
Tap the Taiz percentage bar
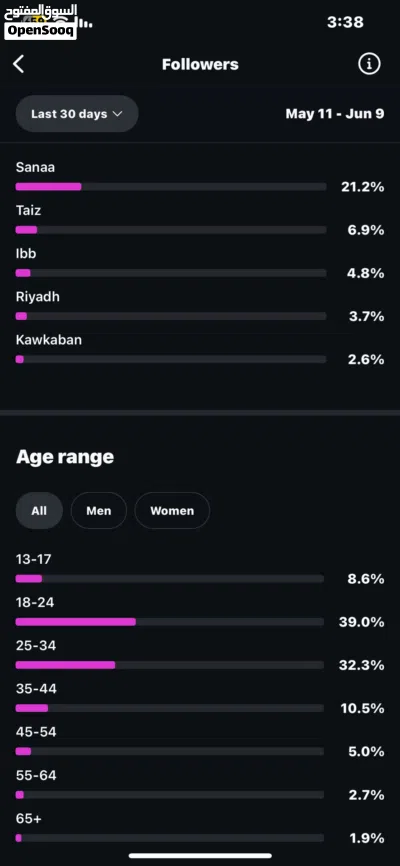point(171,230)
